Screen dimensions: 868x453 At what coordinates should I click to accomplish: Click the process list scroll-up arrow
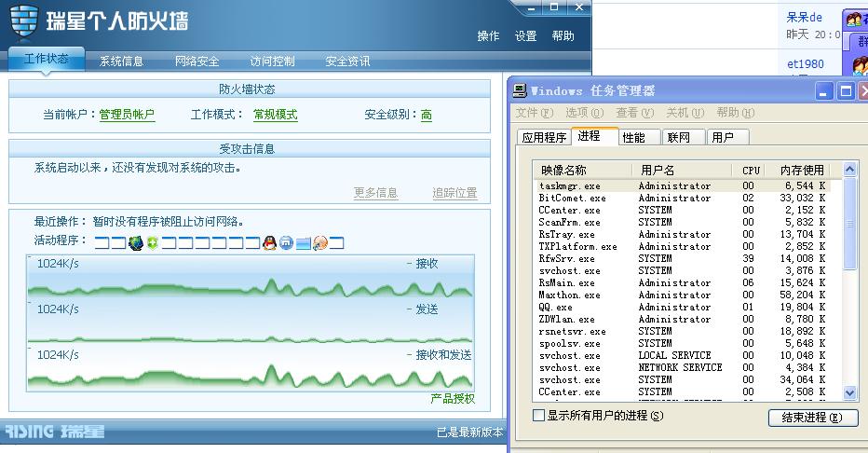pyautogui.click(x=849, y=169)
